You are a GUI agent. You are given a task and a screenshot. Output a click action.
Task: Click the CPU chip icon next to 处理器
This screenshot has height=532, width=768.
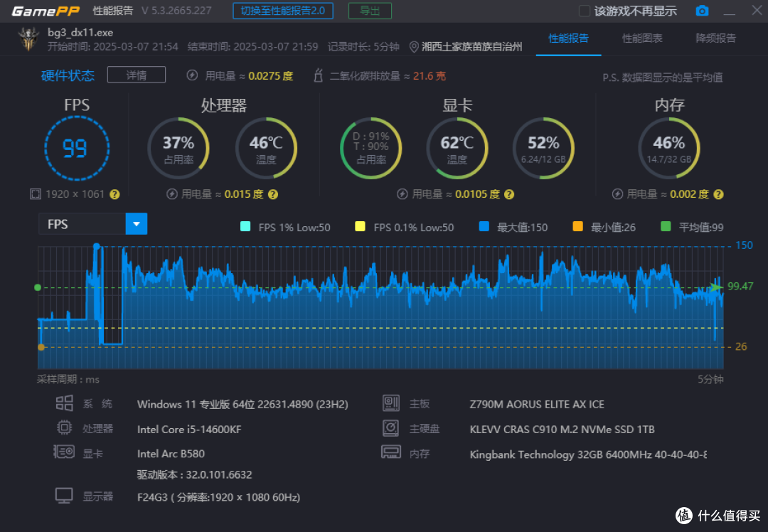coord(64,427)
